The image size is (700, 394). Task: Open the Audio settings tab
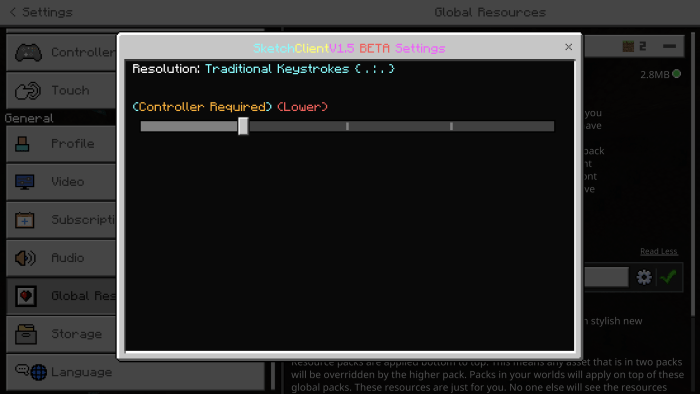pos(61,258)
